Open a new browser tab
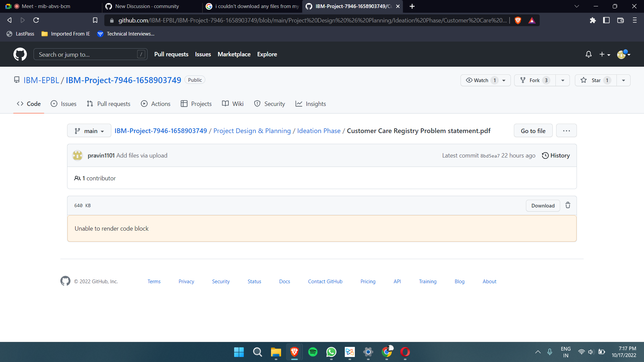644x362 pixels. pos(412,6)
